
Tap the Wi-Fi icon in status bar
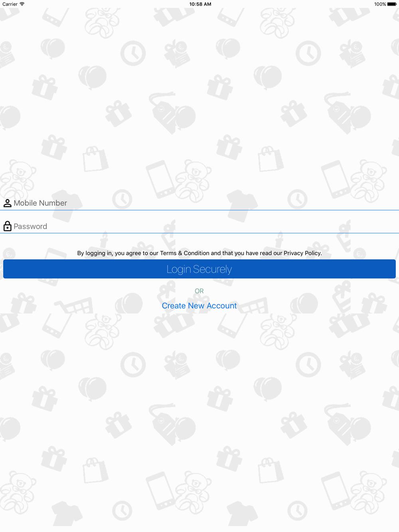22,4
